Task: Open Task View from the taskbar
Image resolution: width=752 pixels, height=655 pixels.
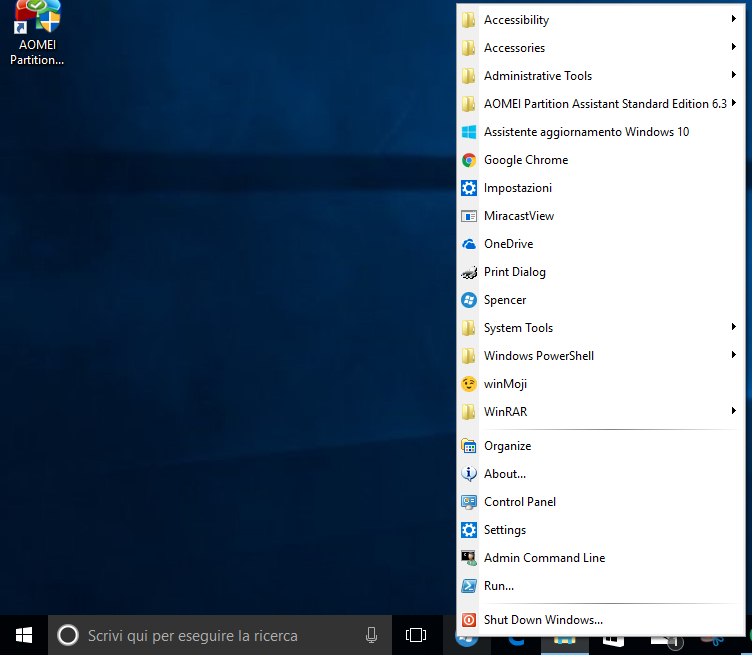Action: pyautogui.click(x=416, y=635)
